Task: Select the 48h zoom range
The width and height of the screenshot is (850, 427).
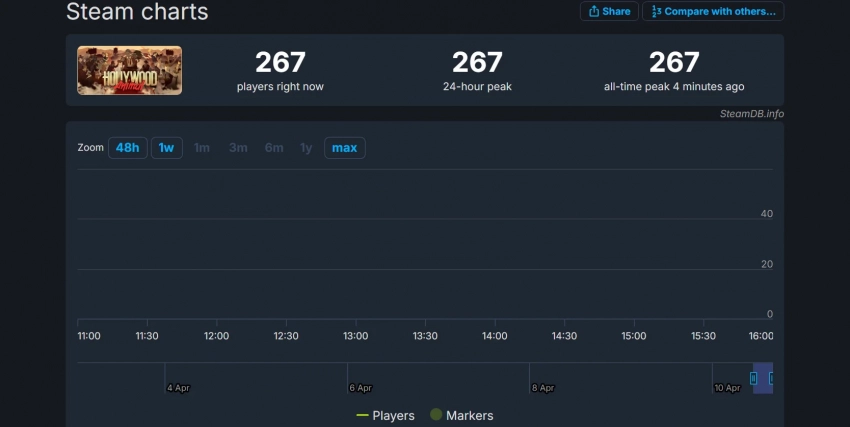Action: 127,148
